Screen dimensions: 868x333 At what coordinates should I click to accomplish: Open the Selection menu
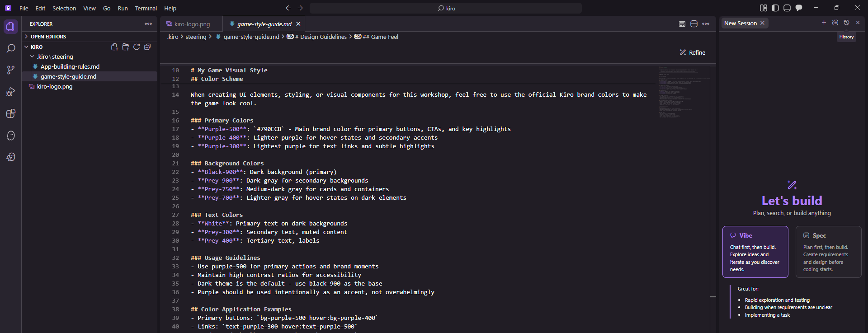point(64,8)
